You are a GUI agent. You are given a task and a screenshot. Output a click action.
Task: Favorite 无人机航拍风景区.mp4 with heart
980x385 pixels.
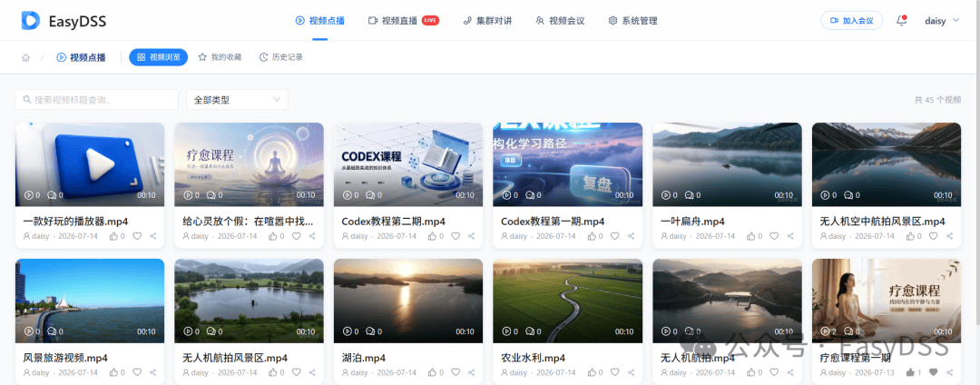point(296,372)
